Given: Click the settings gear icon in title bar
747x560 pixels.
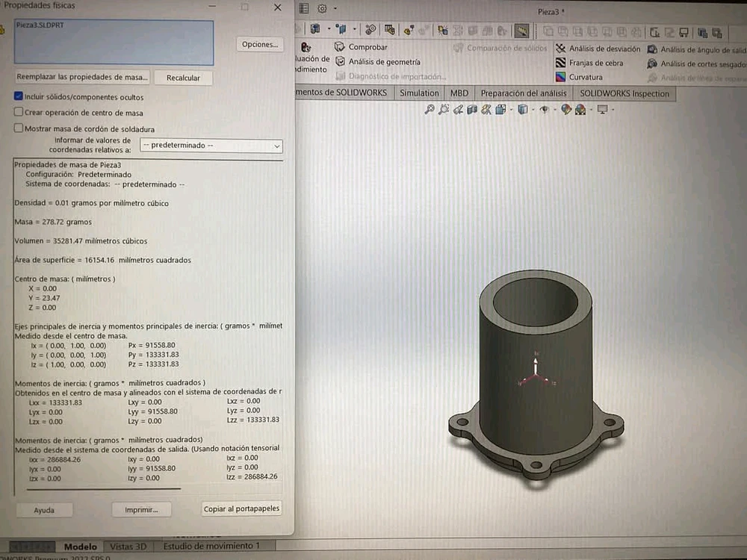Looking at the screenshot, I should 322,9.
